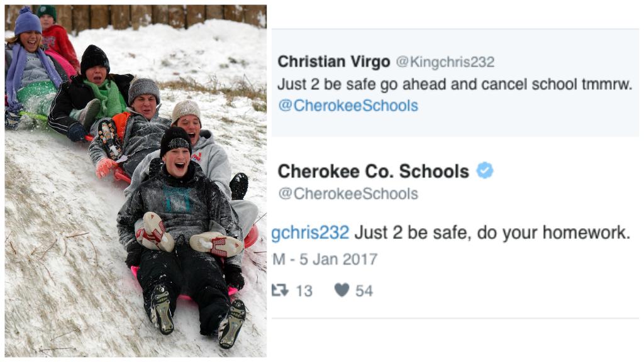Image resolution: width=644 pixels, height=362 pixels.
Task: Click the gray @CherokeeSchools handle under the name
Action: (348, 194)
